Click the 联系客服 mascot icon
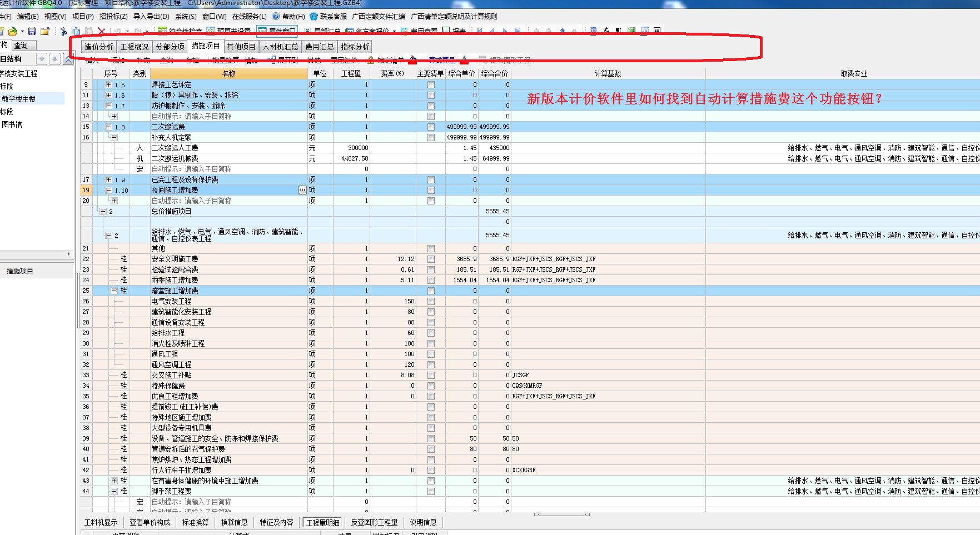The height and width of the screenshot is (535, 980). (314, 16)
